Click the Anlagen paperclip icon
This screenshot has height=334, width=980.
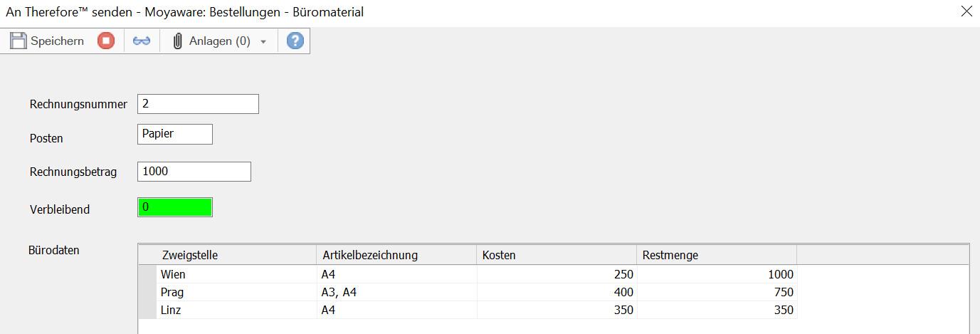[178, 41]
